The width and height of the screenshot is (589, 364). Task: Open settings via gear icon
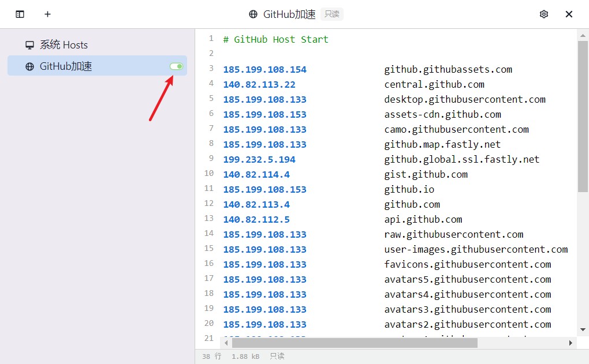(543, 14)
